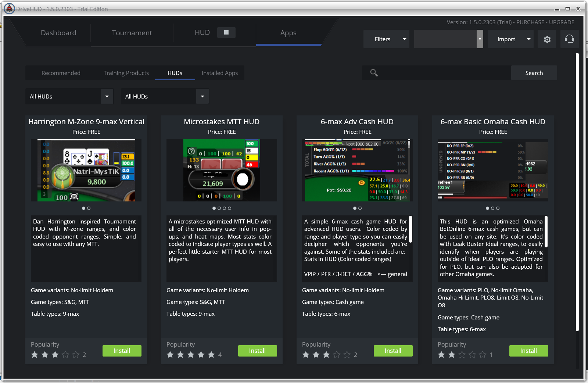Click the UPGRADE link in version text
Screen dimensions: 588x383
click(x=562, y=22)
